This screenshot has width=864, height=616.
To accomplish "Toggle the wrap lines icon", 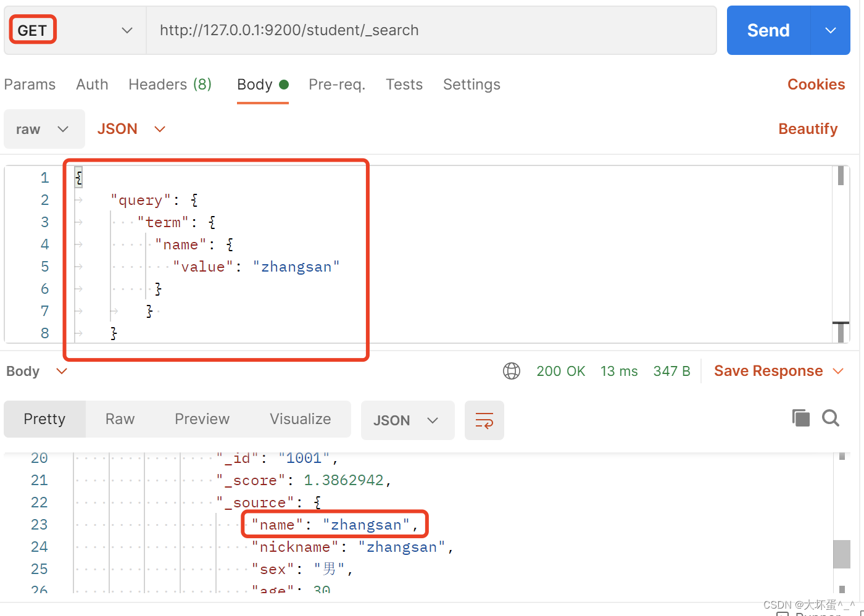I will (484, 420).
